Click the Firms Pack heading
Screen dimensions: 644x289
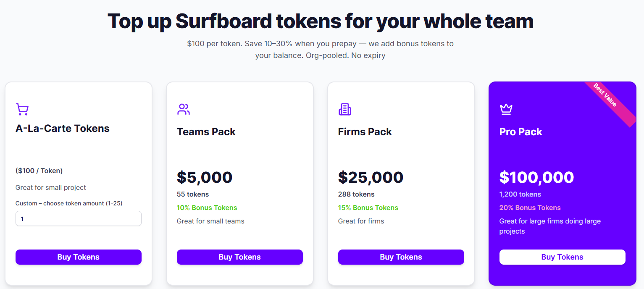coord(365,132)
